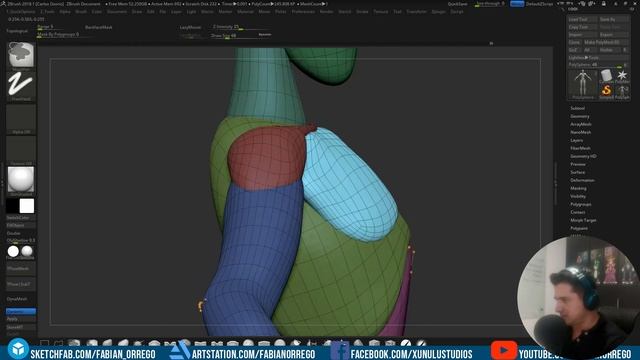Toggle the LazyMouse option

pos(190,27)
